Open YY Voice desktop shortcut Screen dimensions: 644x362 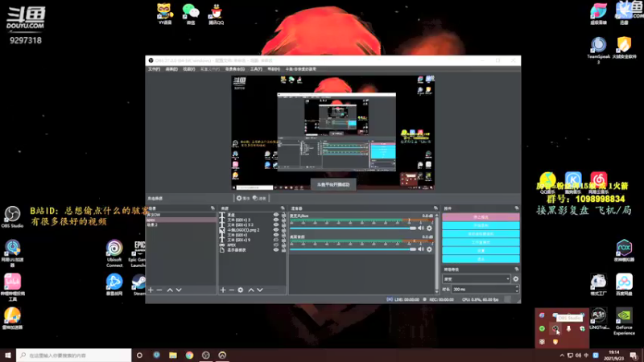tap(165, 14)
